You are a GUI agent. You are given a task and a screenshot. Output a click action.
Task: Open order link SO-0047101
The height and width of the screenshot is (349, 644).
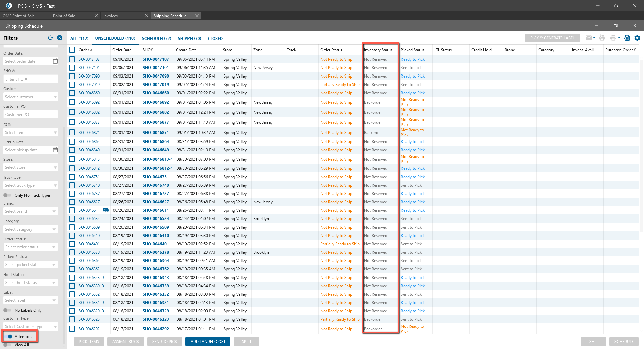89,68
